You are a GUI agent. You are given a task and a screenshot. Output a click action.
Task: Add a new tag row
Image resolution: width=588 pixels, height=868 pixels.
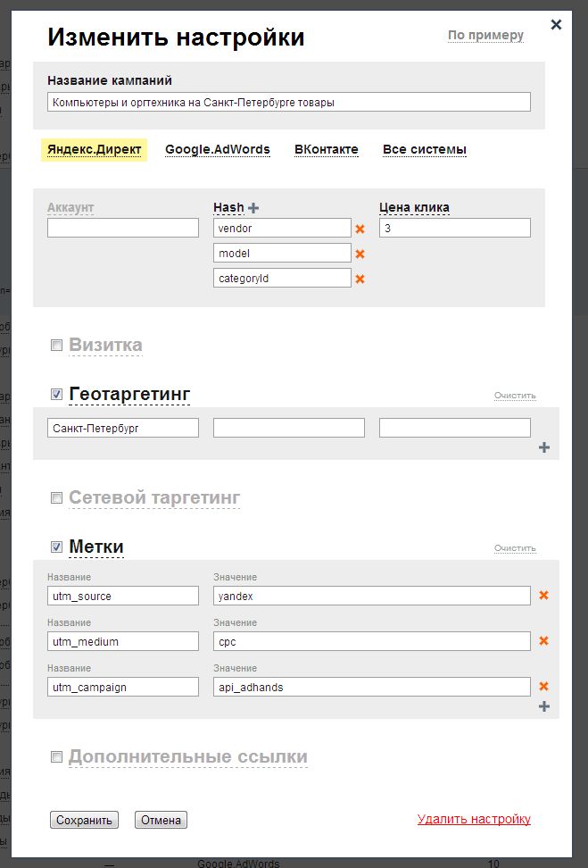click(544, 706)
